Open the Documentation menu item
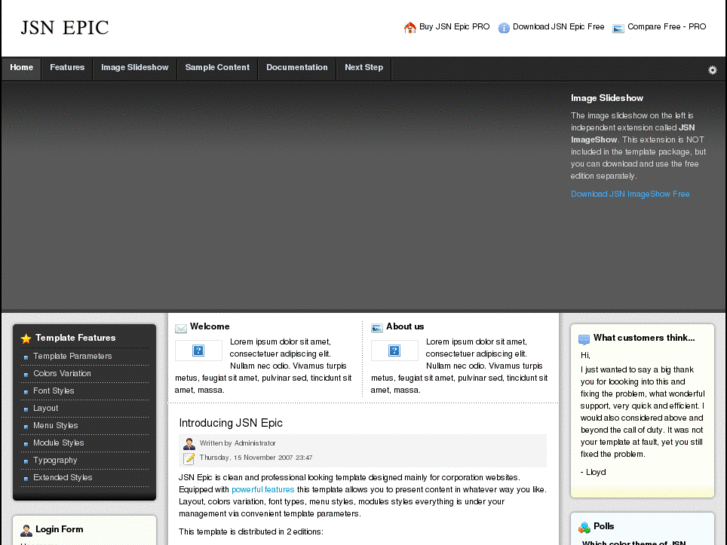 tap(297, 68)
